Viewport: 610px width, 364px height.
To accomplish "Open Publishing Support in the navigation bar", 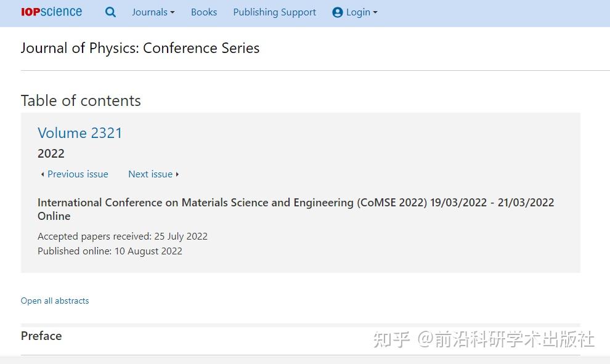I will (274, 12).
